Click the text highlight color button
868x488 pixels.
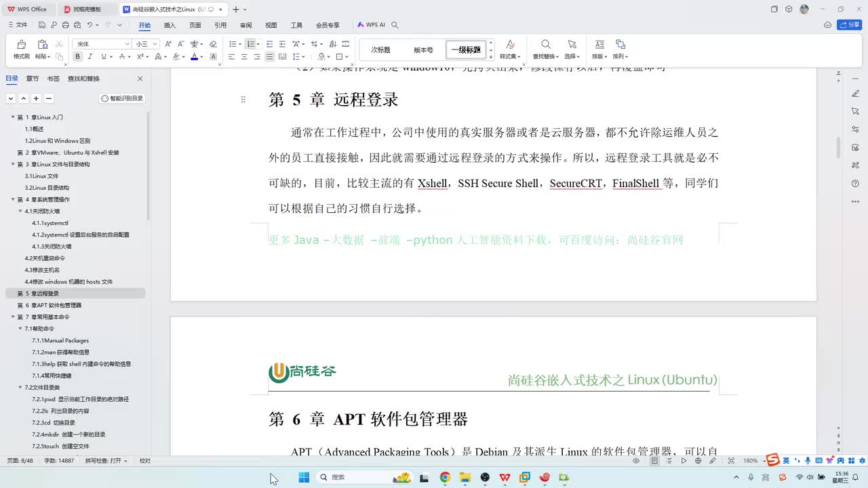(x=176, y=57)
